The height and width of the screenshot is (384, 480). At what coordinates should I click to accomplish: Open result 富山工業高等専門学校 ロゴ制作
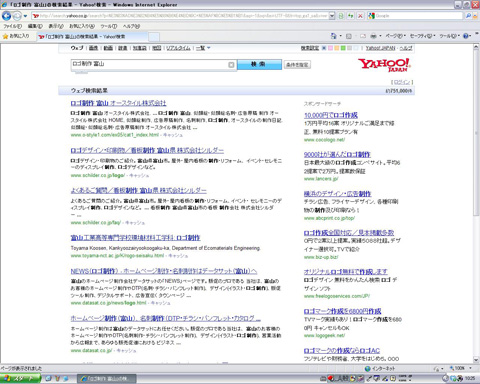(x=135, y=238)
